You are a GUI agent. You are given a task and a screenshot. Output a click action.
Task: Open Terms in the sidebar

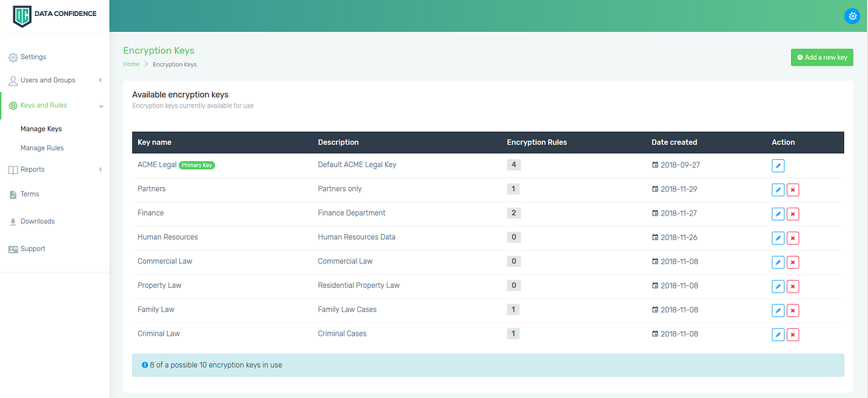click(x=30, y=194)
